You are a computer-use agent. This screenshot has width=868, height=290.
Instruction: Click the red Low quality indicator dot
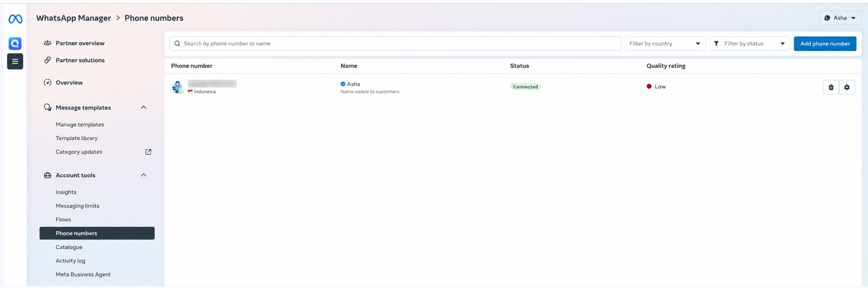pyautogui.click(x=649, y=86)
